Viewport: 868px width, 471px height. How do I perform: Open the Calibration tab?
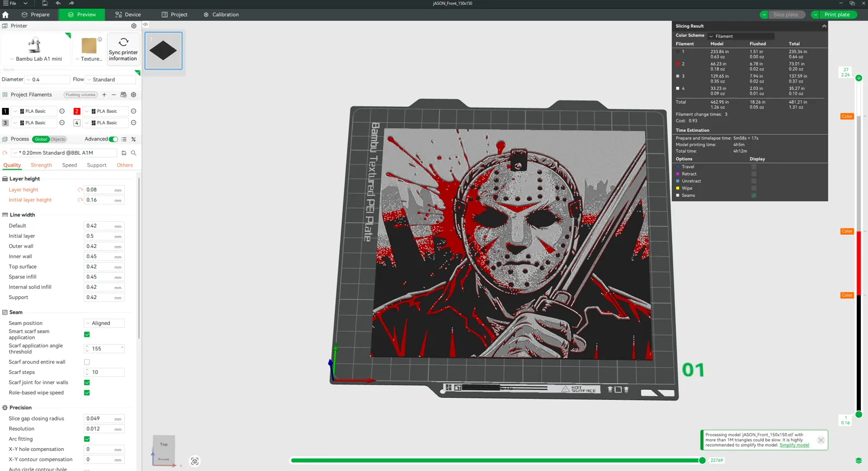pos(221,15)
